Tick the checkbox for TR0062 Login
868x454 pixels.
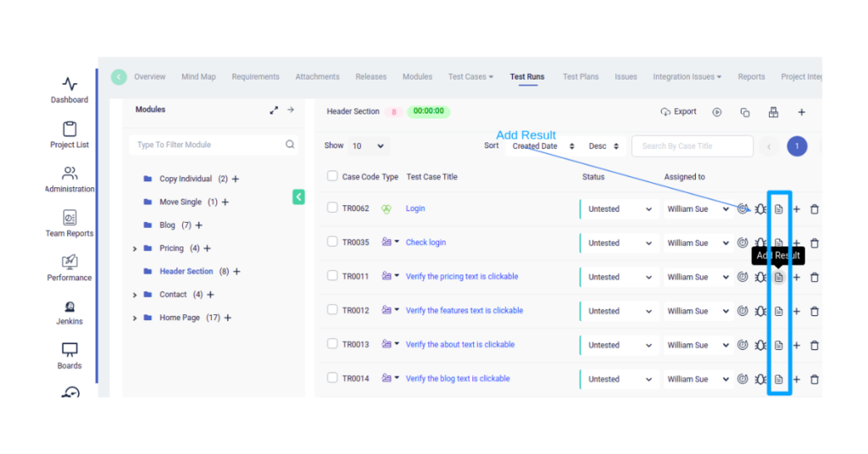coord(332,208)
